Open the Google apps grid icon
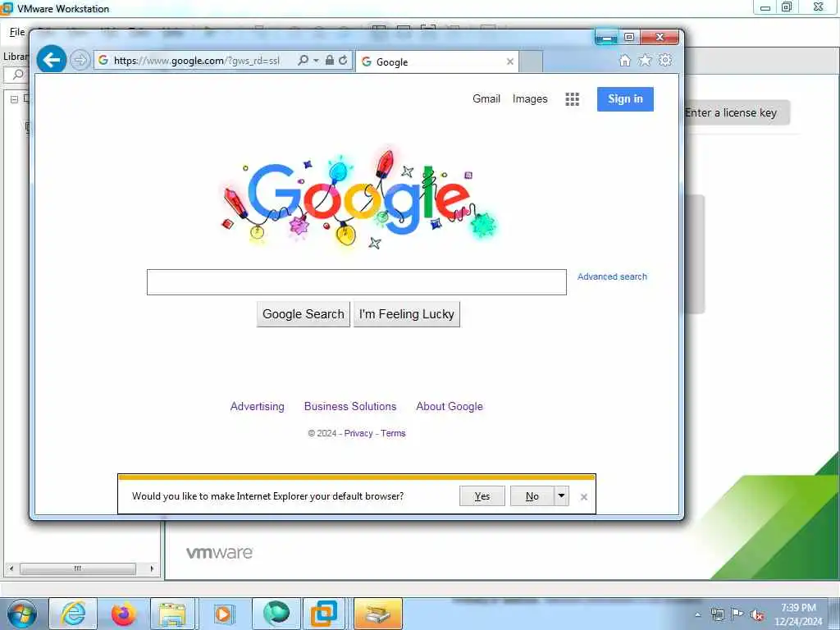This screenshot has height=630, width=840. (572, 99)
